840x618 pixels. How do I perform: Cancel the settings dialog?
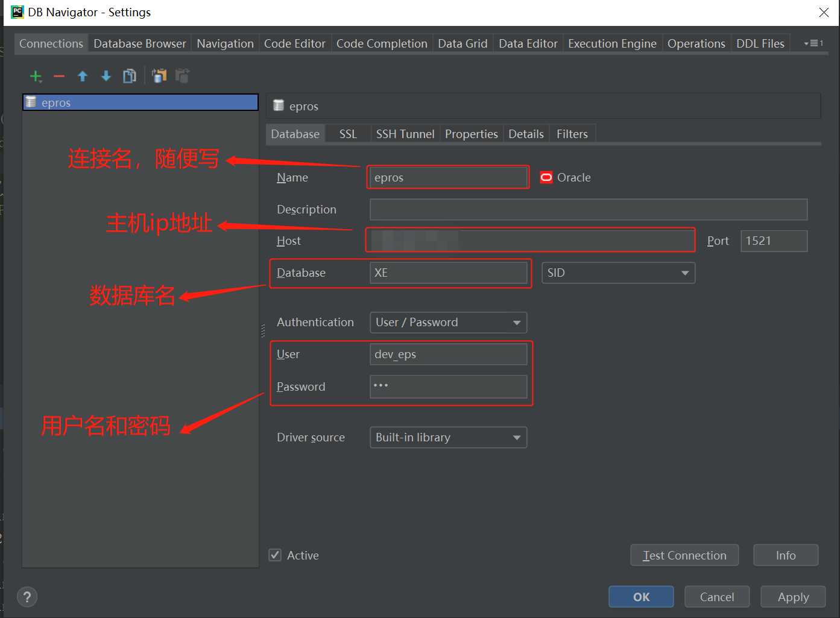(717, 597)
